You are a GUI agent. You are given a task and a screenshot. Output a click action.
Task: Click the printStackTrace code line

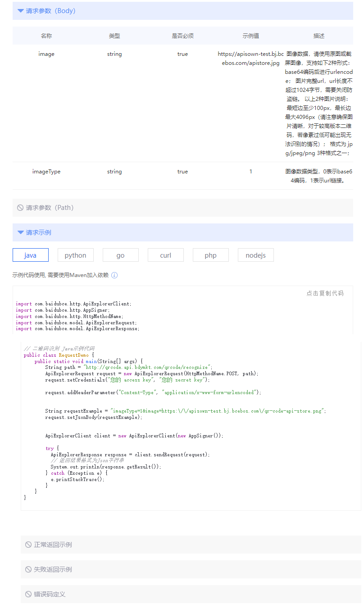pos(77,480)
